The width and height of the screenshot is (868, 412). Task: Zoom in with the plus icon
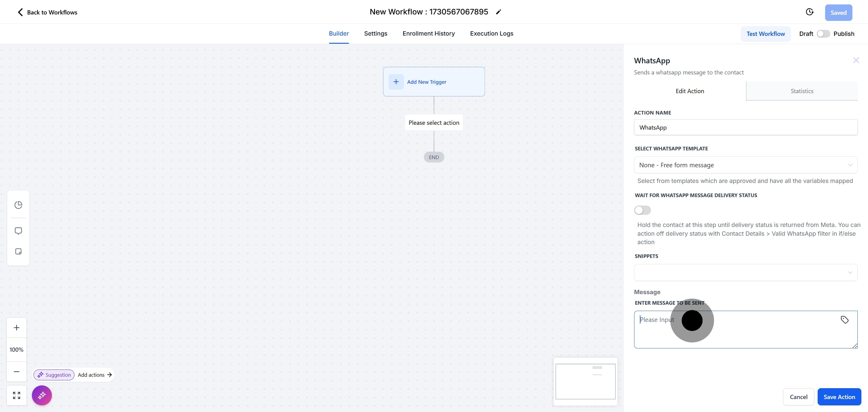[17, 327]
